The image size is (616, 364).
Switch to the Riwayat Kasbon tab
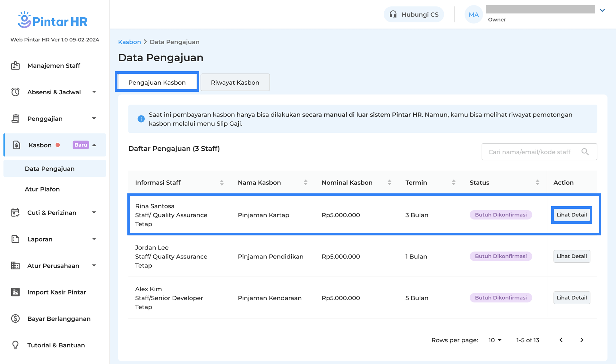point(235,82)
